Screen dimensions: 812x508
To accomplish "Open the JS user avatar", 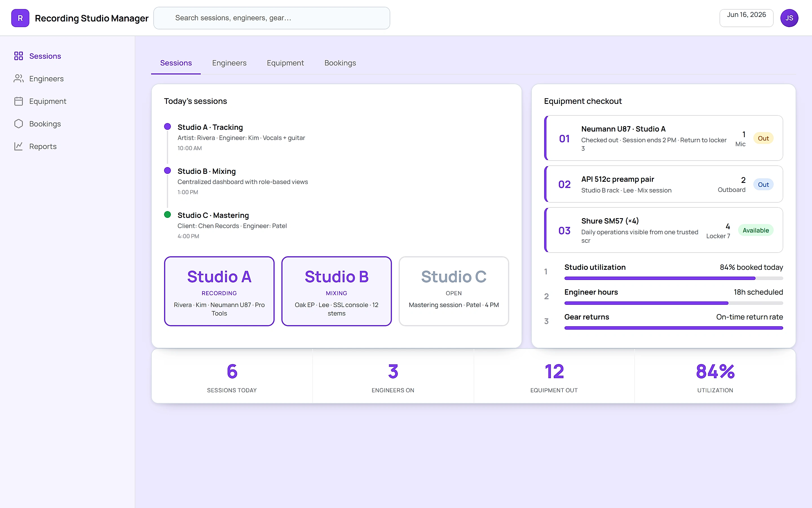I will pyautogui.click(x=789, y=18).
